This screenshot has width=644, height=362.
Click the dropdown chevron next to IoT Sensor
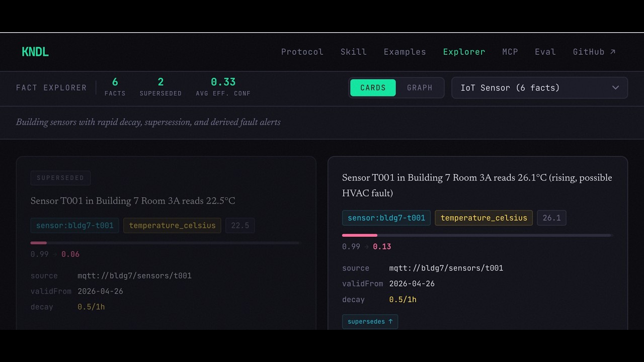point(615,87)
